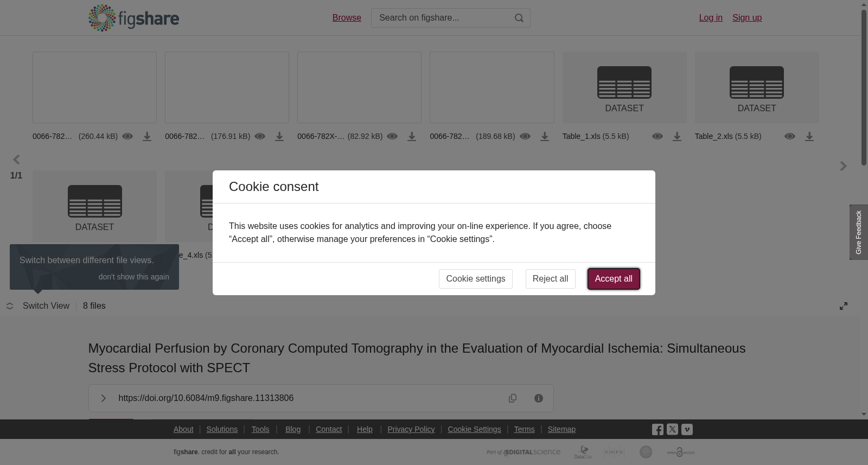Open figshare Facebook page icon
Screen dimensions: 868x465
coord(658,430)
